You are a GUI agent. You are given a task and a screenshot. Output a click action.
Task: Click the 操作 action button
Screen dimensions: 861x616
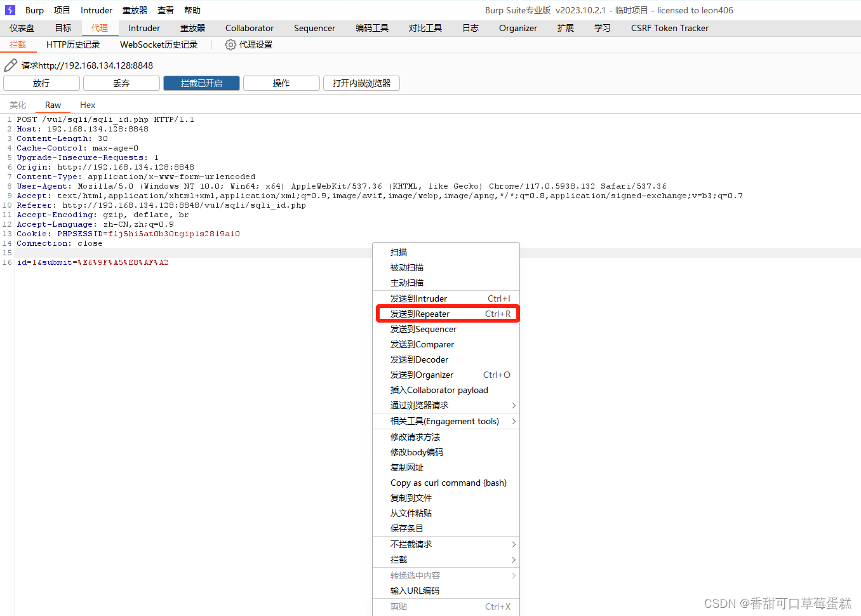coord(281,83)
